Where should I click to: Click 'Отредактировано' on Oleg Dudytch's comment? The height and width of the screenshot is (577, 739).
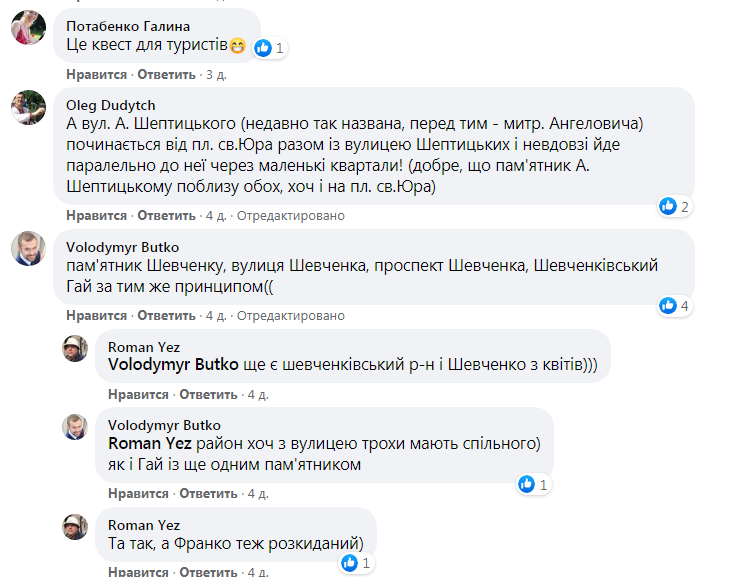(290, 216)
